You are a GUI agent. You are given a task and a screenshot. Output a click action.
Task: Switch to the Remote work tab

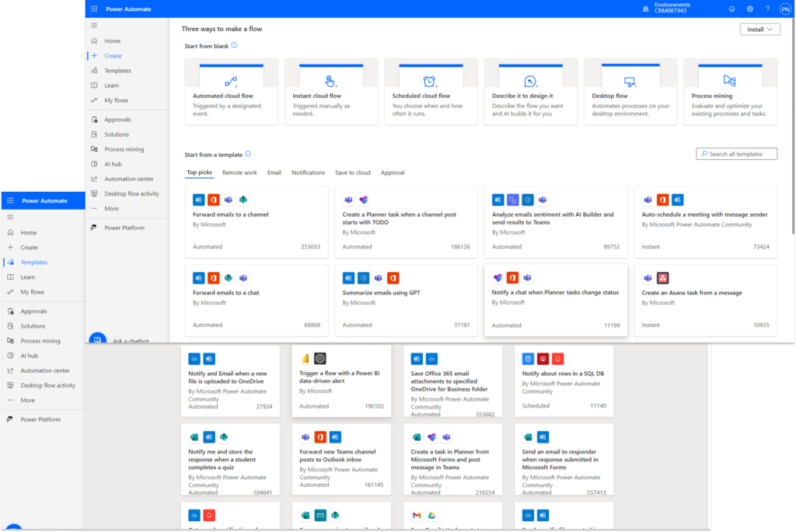click(x=239, y=172)
